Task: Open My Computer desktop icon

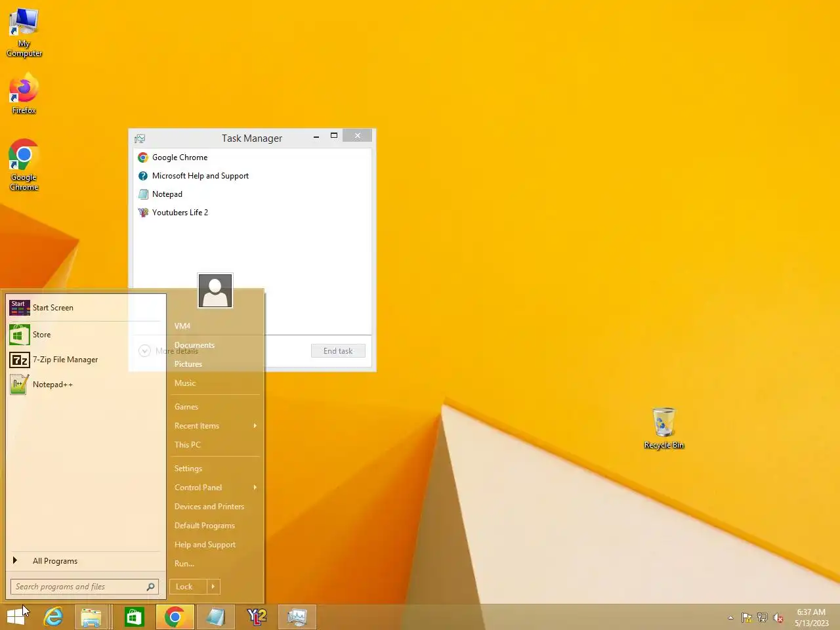Action: (24, 33)
